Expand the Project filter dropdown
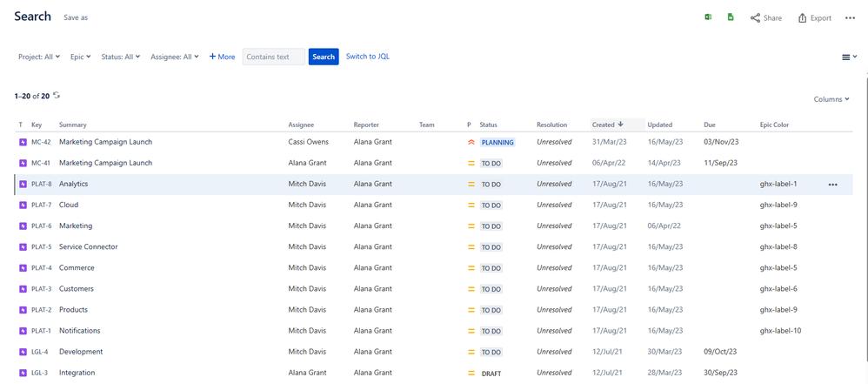Image resolution: width=868 pixels, height=384 pixels. click(x=39, y=57)
